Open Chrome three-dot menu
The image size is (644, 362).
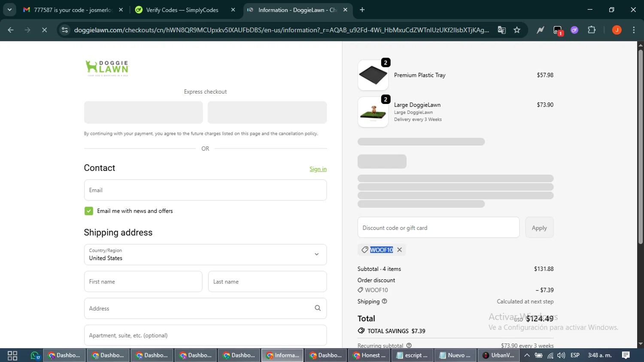click(634, 30)
